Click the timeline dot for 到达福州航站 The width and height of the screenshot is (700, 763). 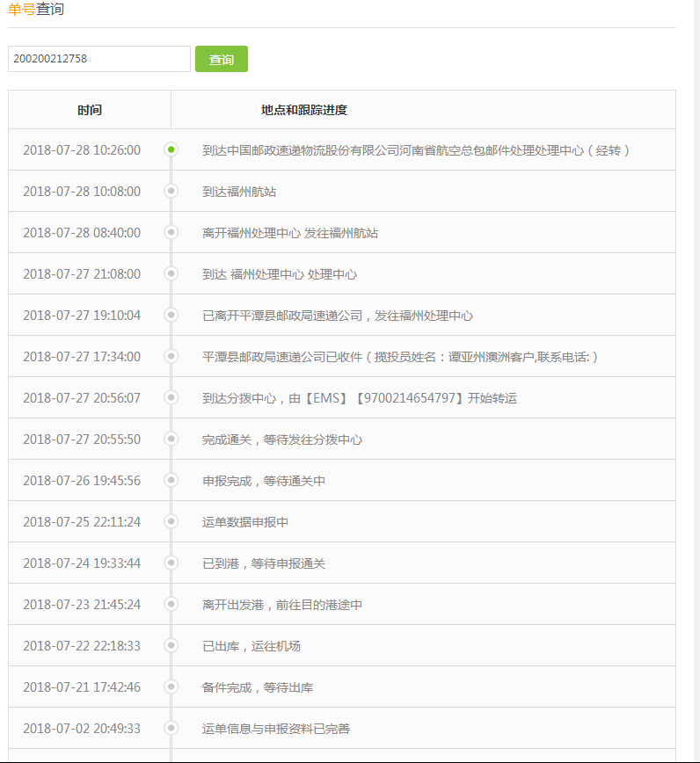point(171,191)
